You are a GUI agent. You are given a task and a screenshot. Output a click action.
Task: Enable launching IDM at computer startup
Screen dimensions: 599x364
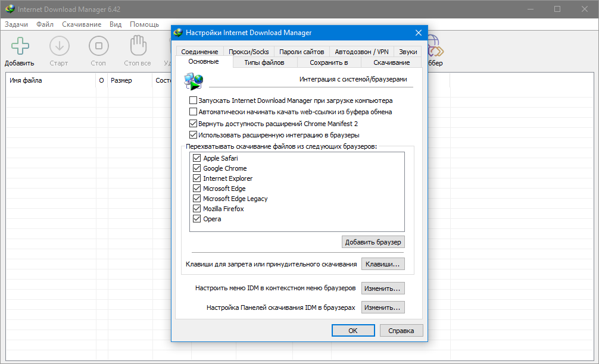pos(193,101)
